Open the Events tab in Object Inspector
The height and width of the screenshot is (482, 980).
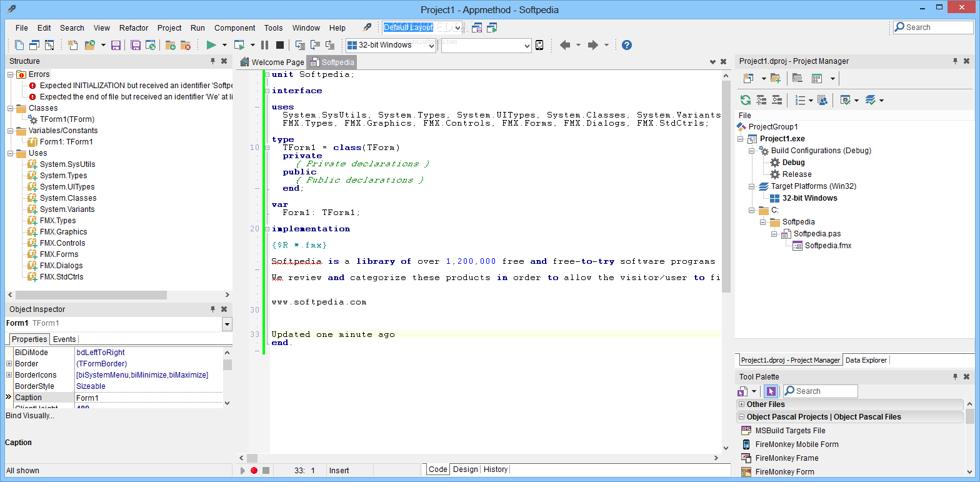tap(64, 339)
